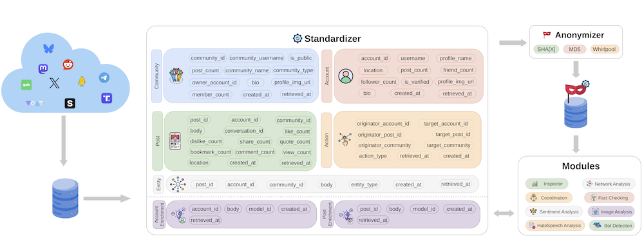Click the originator_account_id field
This screenshot has width=644, height=236.
[383, 123]
